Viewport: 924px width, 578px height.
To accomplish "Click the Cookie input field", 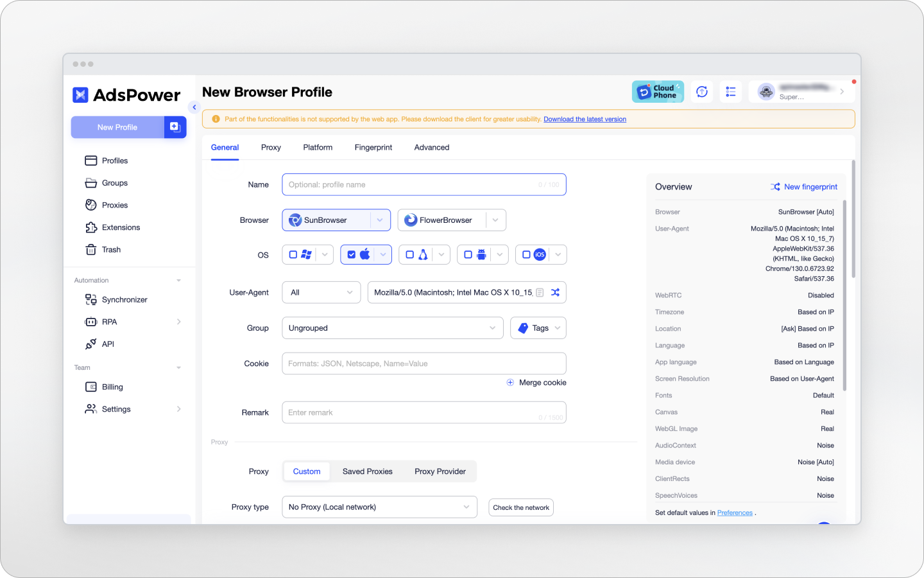I will pyautogui.click(x=424, y=363).
